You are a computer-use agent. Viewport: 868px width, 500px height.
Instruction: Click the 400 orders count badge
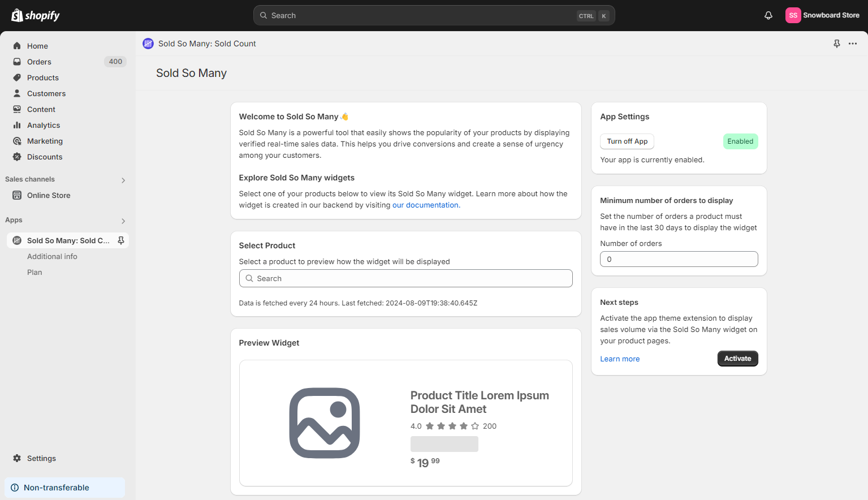(115, 62)
